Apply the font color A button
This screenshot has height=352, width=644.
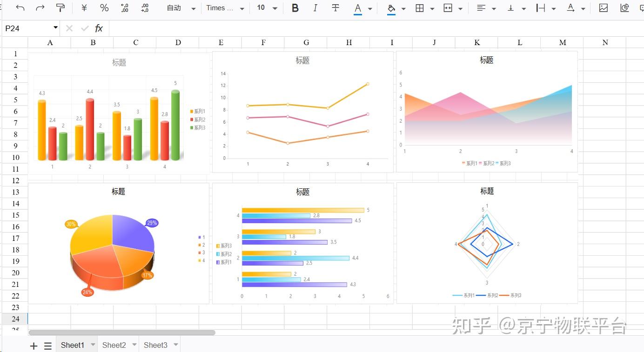coord(357,8)
